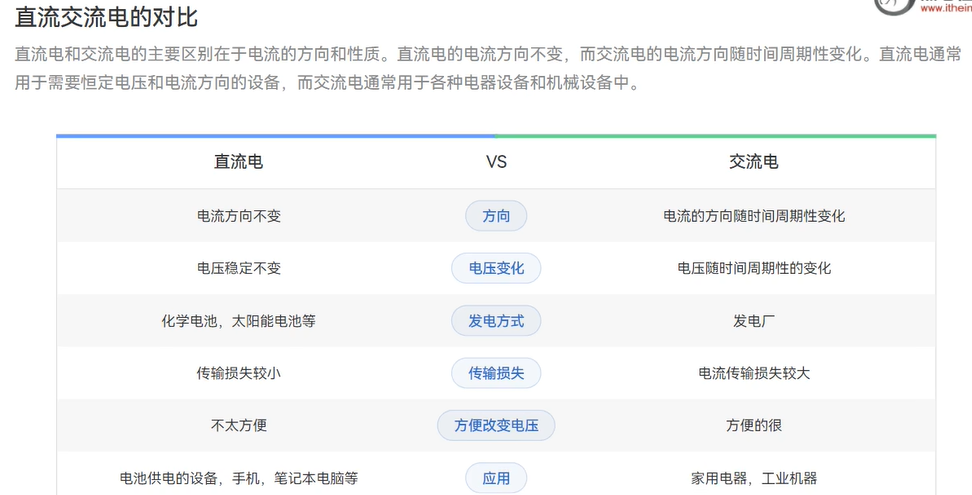The width and height of the screenshot is (972, 495).
Task: Click the 电压变化 pill label
Action: point(496,268)
